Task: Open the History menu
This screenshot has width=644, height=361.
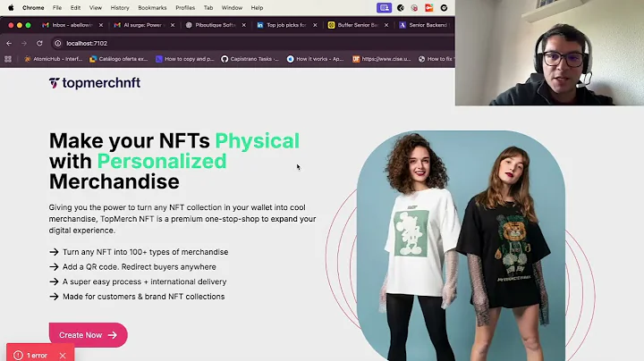Action: [x=120, y=8]
